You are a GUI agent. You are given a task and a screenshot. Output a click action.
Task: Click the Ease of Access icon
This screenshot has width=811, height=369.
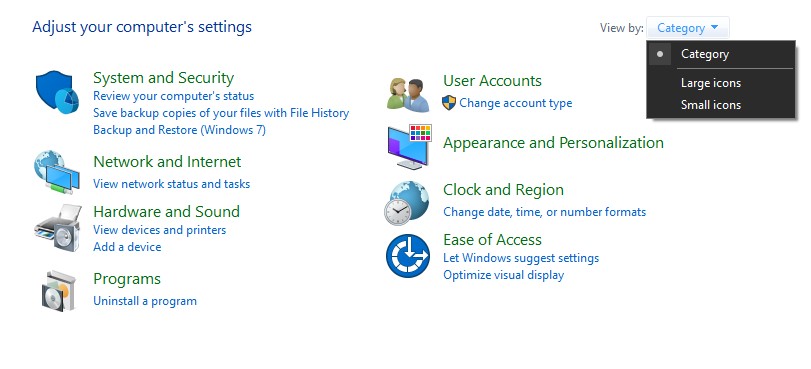tap(408, 256)
